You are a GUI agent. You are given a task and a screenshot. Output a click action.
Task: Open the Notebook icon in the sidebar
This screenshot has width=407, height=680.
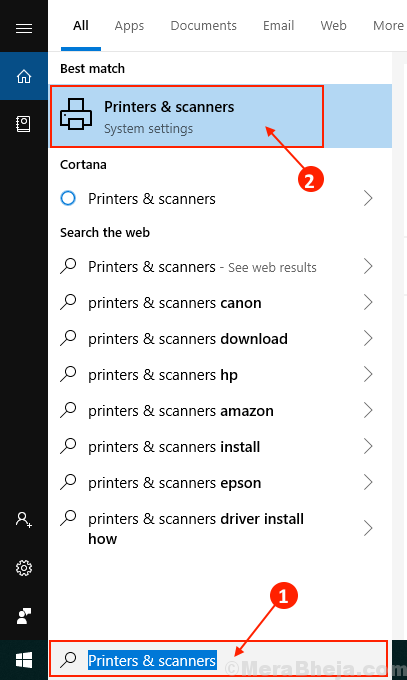click(x=23, y=124)
